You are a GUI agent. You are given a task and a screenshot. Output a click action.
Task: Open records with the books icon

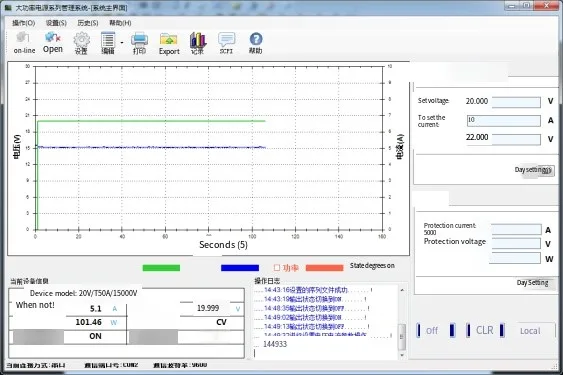click(x=197, y=40)
